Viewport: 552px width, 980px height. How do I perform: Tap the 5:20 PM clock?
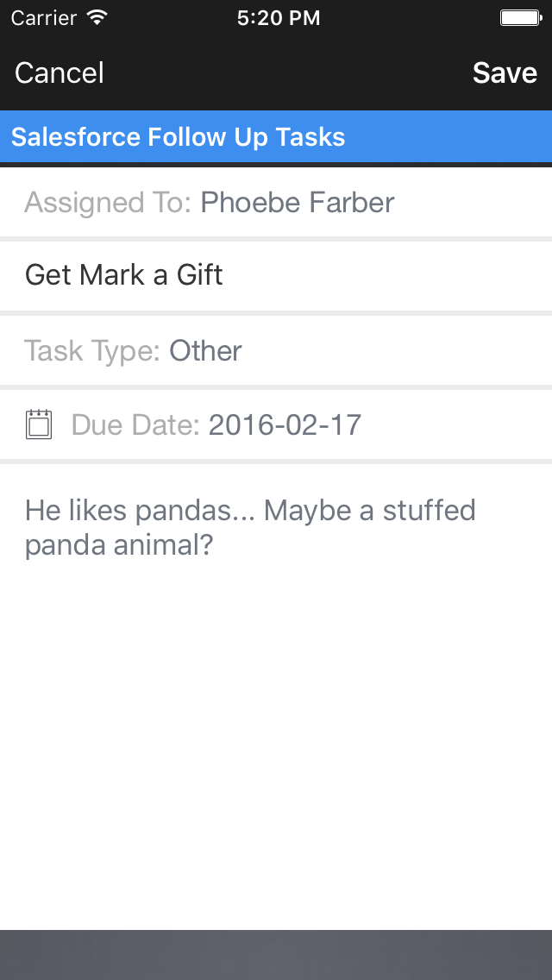(278, 17)
